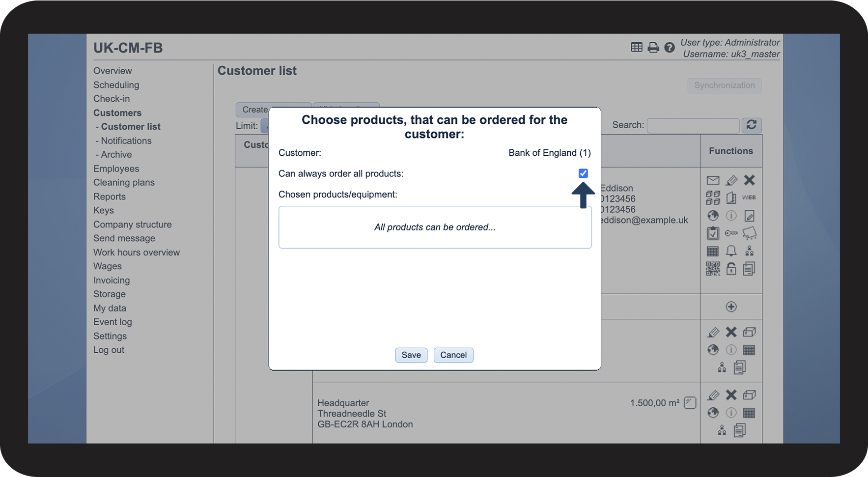This screenshot has width=868, height=477.
Task: Click the circled plus add icon
Action: click(731, 307)
